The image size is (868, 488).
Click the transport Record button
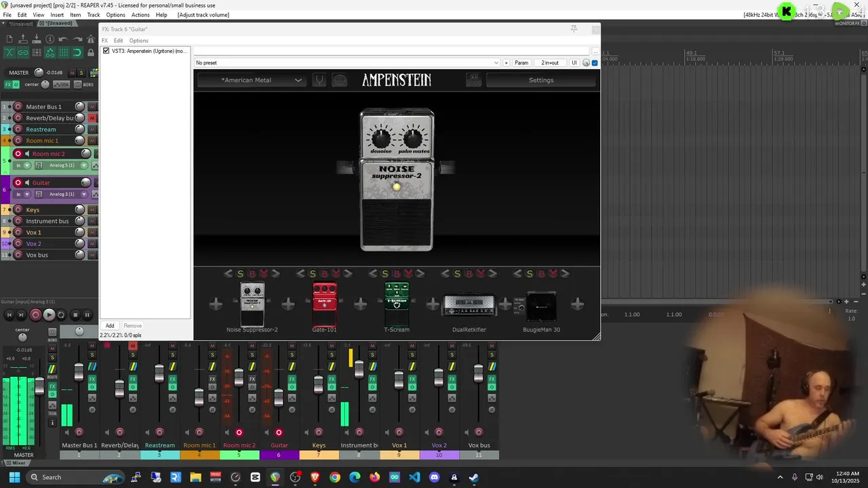[x=35, y=314]
